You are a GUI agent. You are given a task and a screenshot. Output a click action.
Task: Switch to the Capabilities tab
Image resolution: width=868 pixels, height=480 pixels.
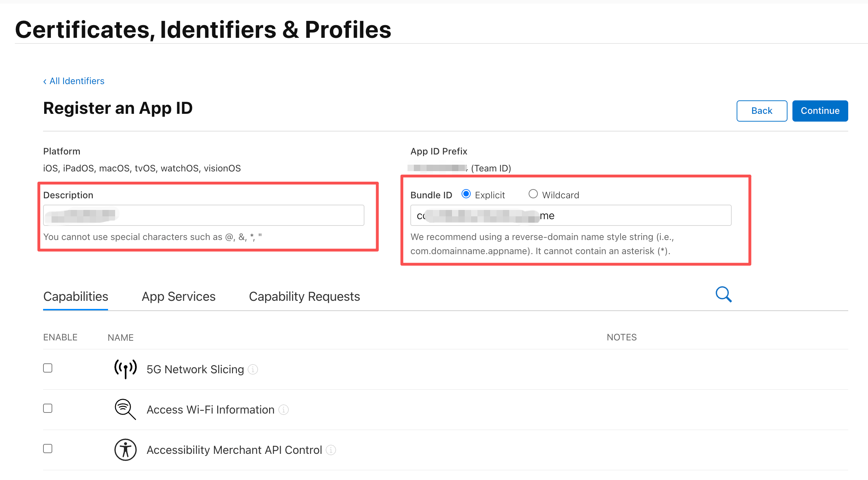point(76,297)
